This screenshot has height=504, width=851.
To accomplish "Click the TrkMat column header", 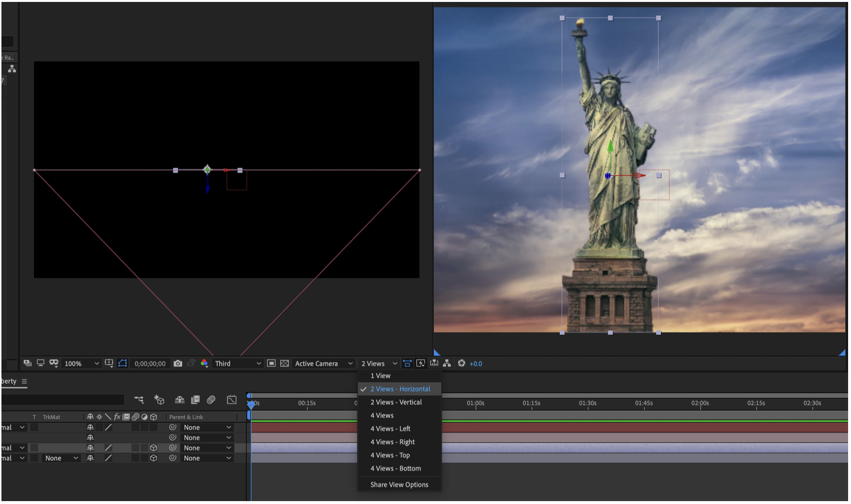I will coord(51,417).
